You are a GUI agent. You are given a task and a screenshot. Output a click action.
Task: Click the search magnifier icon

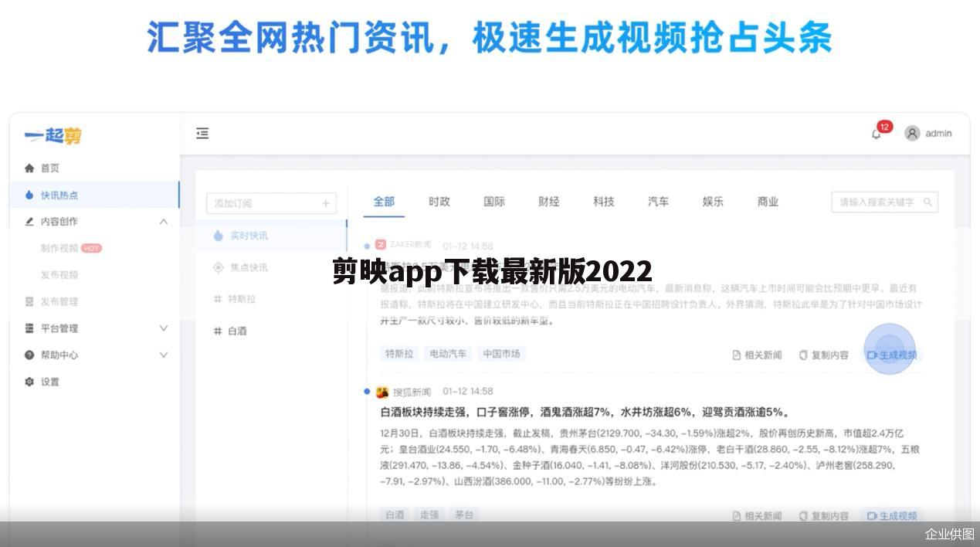click(927, 202)
